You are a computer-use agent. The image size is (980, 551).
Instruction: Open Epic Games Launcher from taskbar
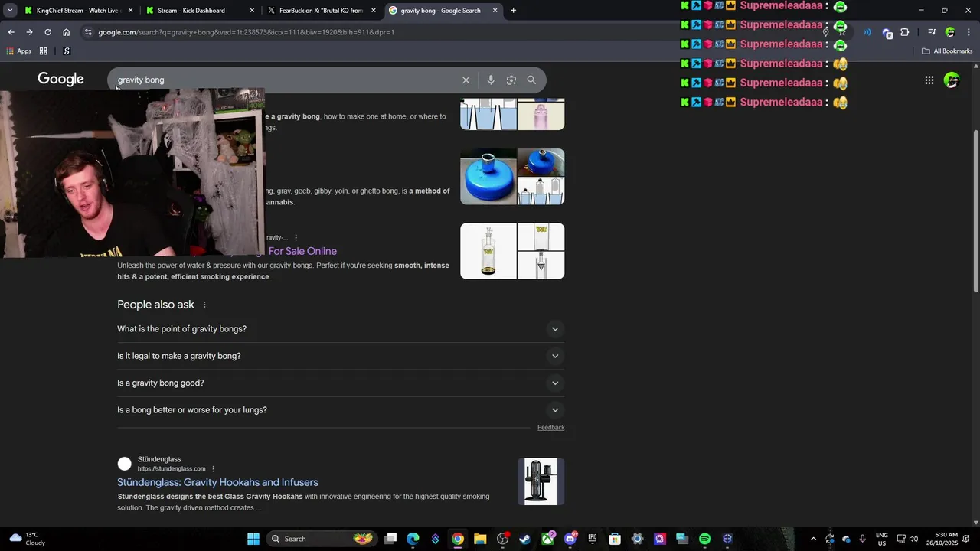[x=592, y=539]
